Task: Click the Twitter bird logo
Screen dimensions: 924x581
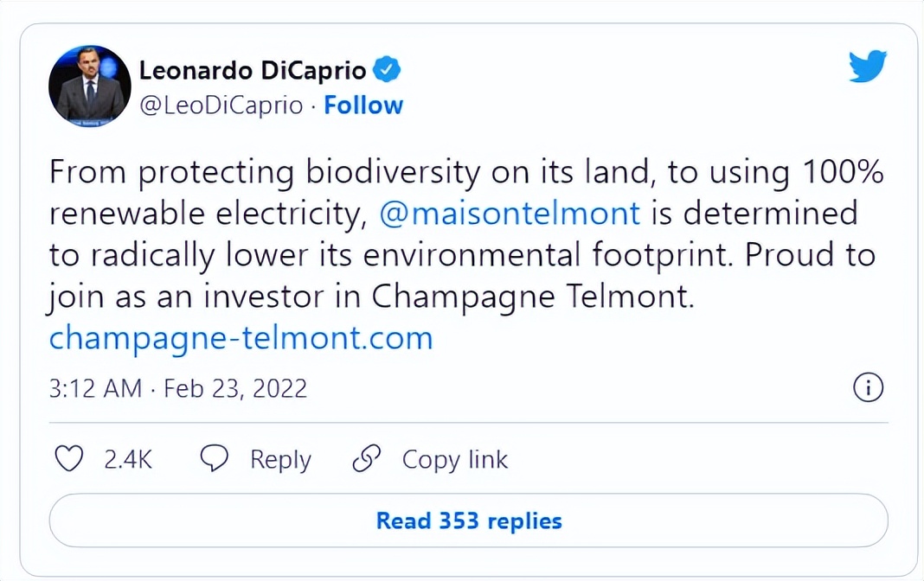Action: pos(867,67)
